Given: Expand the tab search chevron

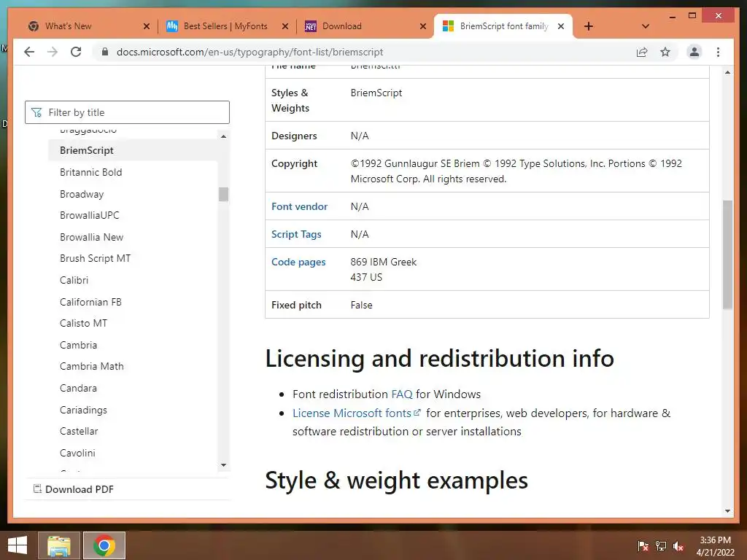Looking at the screenshot, I should point(646,26).
